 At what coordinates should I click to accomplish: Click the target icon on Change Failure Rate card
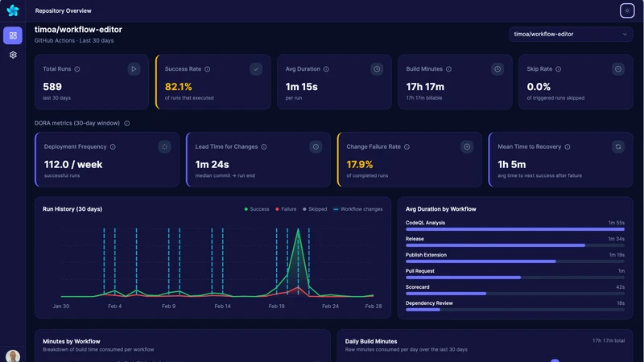click(467, 146)
